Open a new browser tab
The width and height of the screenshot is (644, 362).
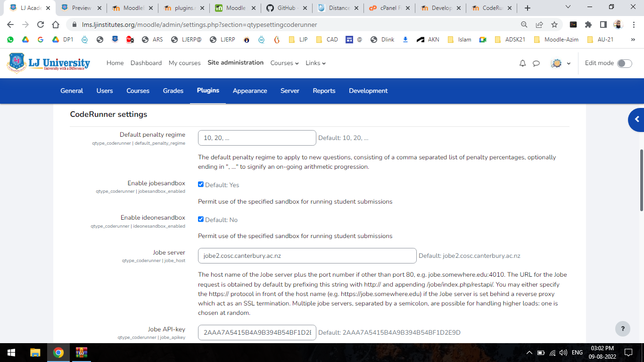tap(528, 8)
